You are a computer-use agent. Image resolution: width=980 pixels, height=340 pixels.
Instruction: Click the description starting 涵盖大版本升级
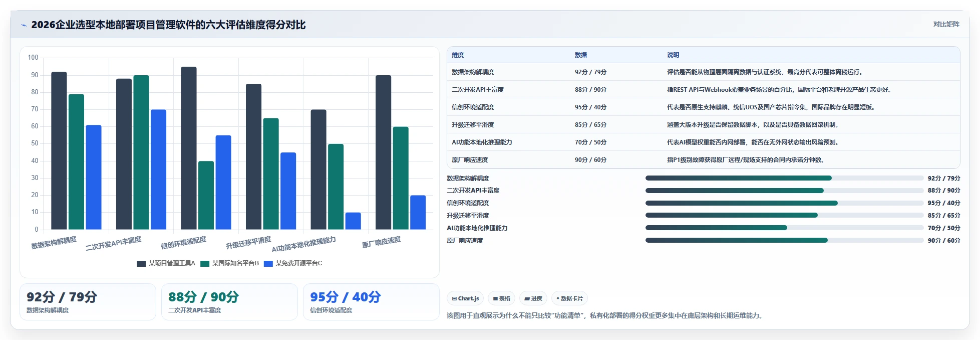[753, 125]
